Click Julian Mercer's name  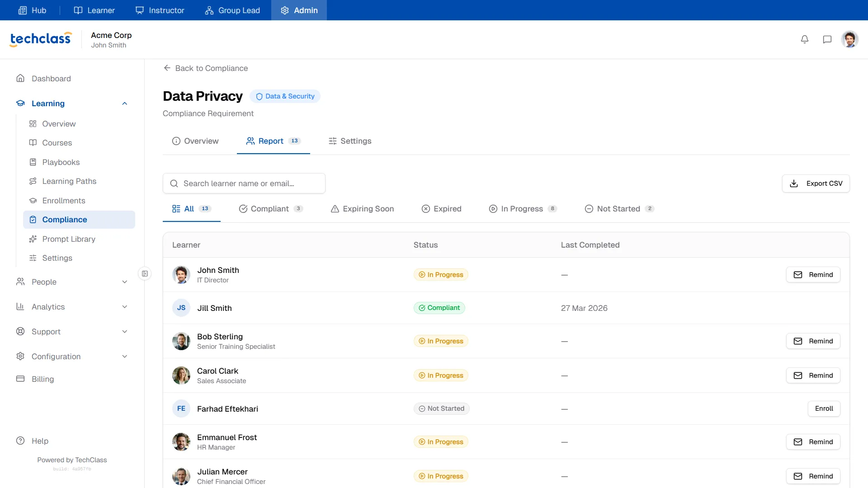(x=222, y=472)
